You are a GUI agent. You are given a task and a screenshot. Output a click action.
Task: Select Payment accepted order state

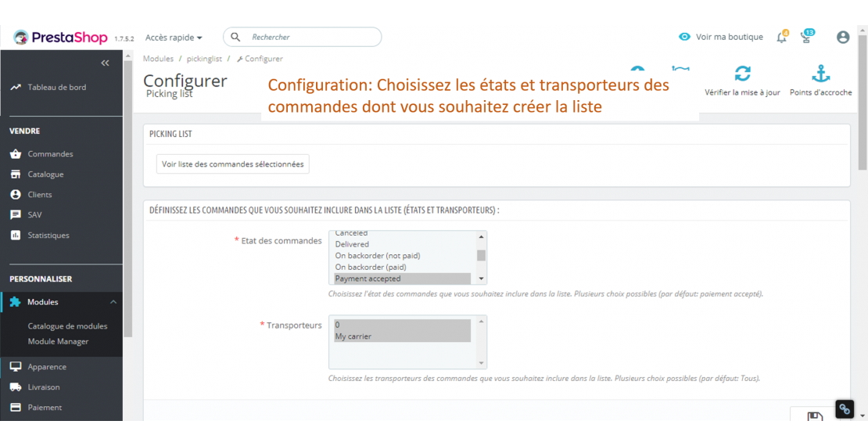point(368,279)
